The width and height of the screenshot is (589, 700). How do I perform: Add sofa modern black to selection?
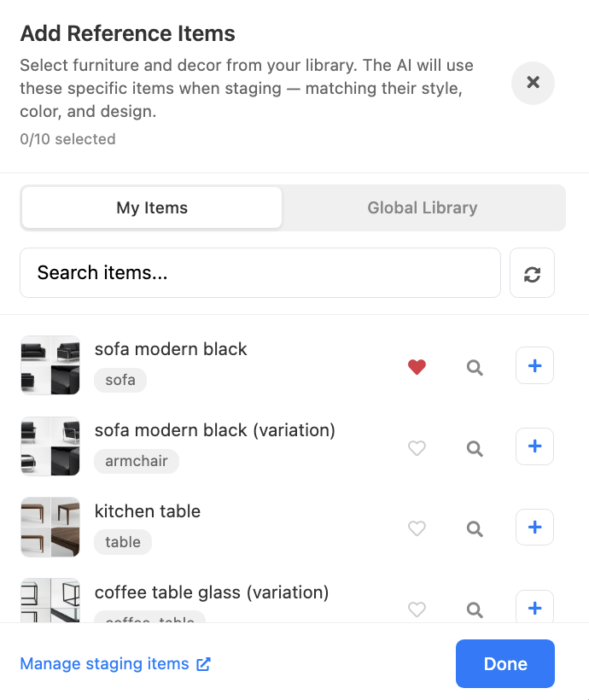tap(534, 365)
